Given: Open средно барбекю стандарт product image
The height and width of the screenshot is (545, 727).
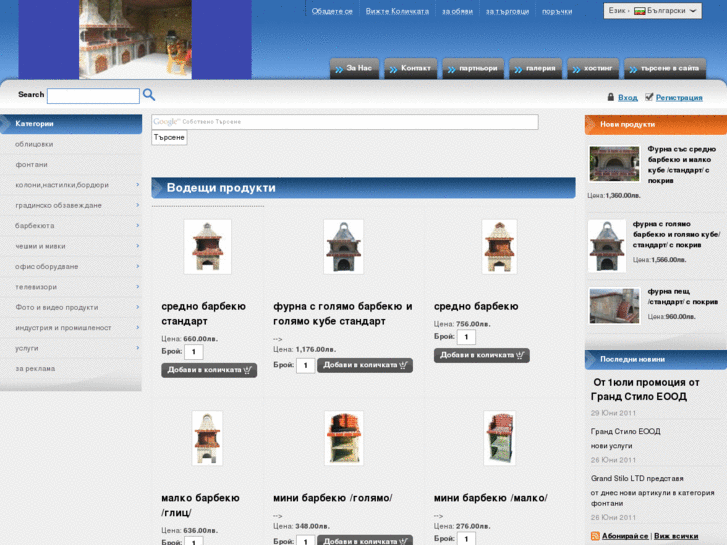Looking at the screenshot, I should (207, 246).
